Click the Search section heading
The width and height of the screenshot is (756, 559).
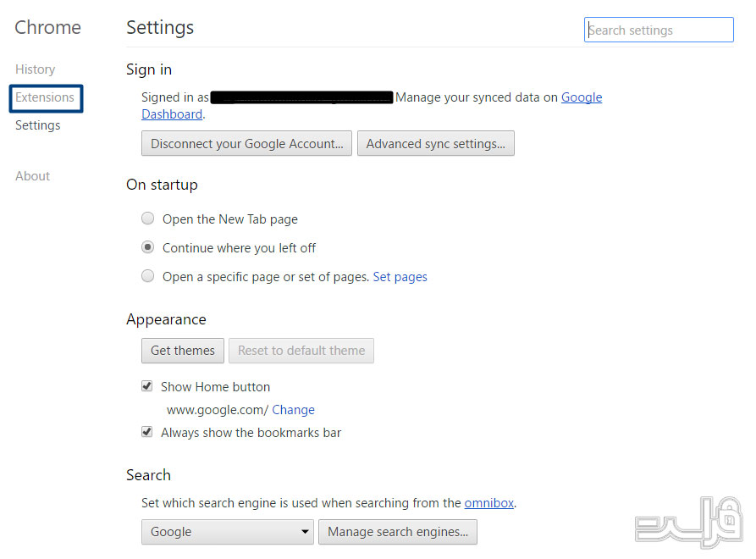click(x=148, y=475)
